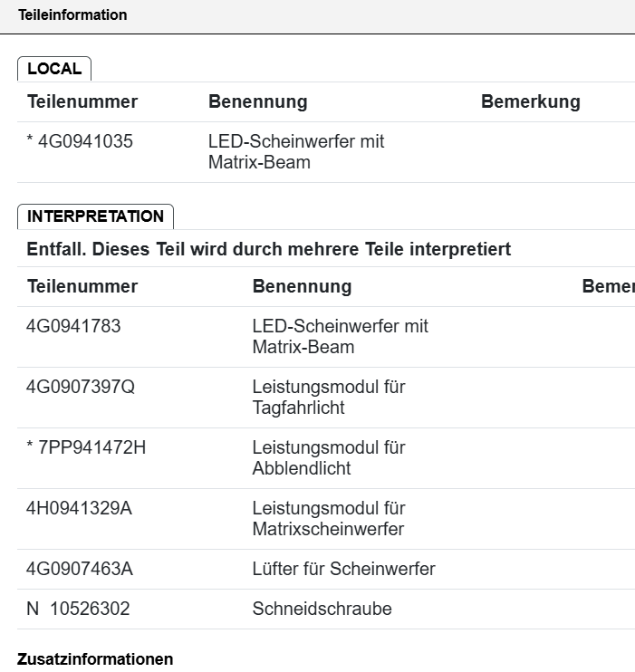Click part number N 10526302

coord(78,609)
